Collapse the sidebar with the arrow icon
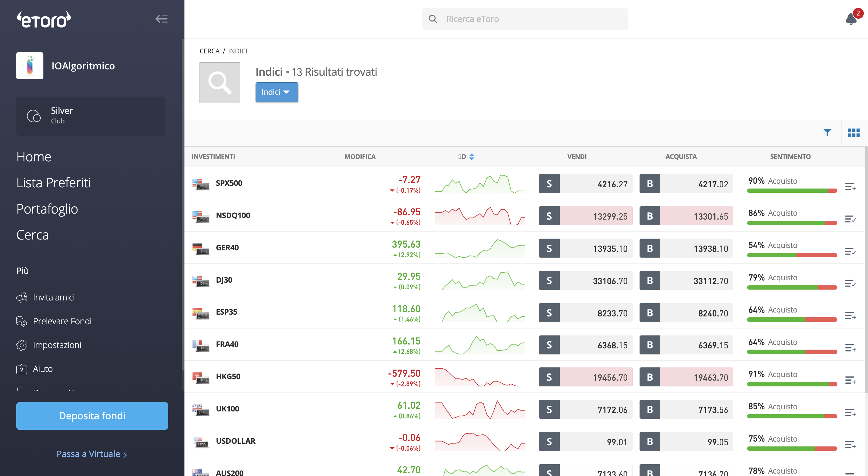Image resolution: width=868 pixels, height=476 pixels. [x=162, y=19]
